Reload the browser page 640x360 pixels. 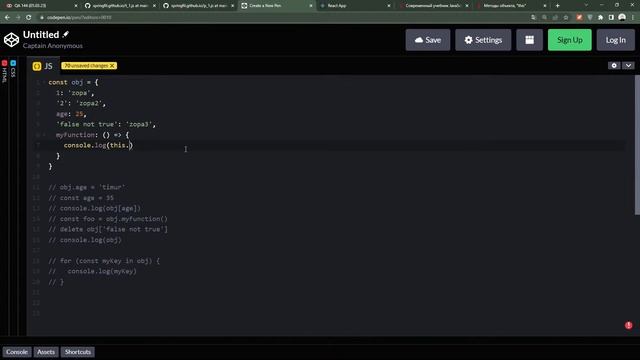click(29, 18)
